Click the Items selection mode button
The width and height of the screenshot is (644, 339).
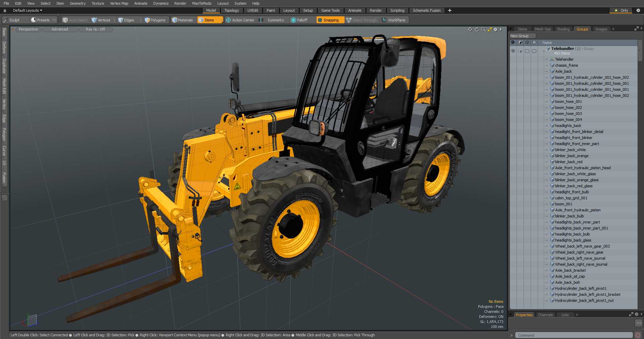(x=210, y=20)
